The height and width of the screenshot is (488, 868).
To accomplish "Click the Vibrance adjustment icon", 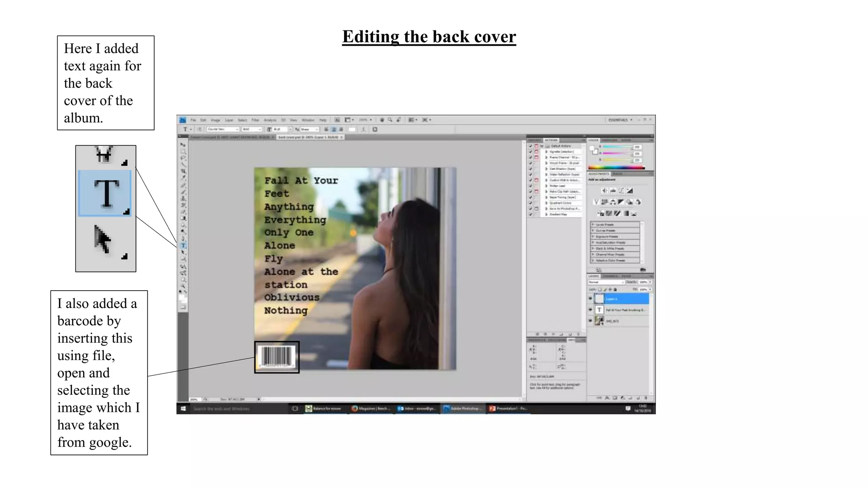I will click(x=596, y=202).
